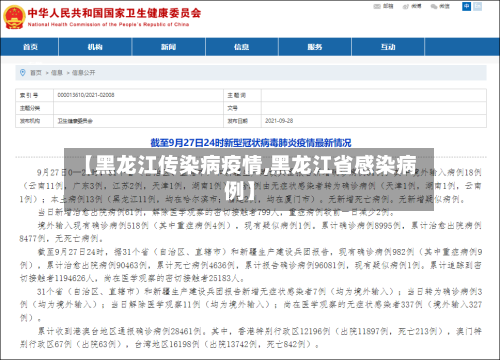500x360 pixels.
Task: Open the 机构 navigation tab
Action: click(95, 47)
